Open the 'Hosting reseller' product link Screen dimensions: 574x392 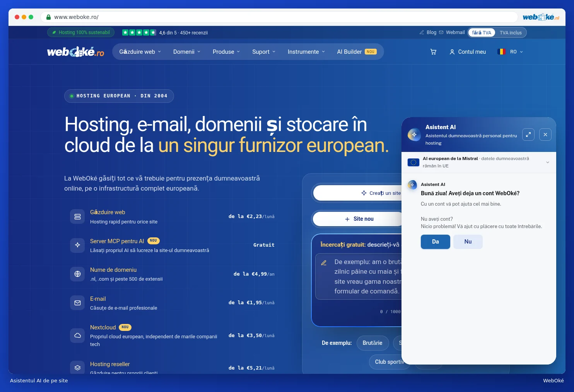pos(110,364)
